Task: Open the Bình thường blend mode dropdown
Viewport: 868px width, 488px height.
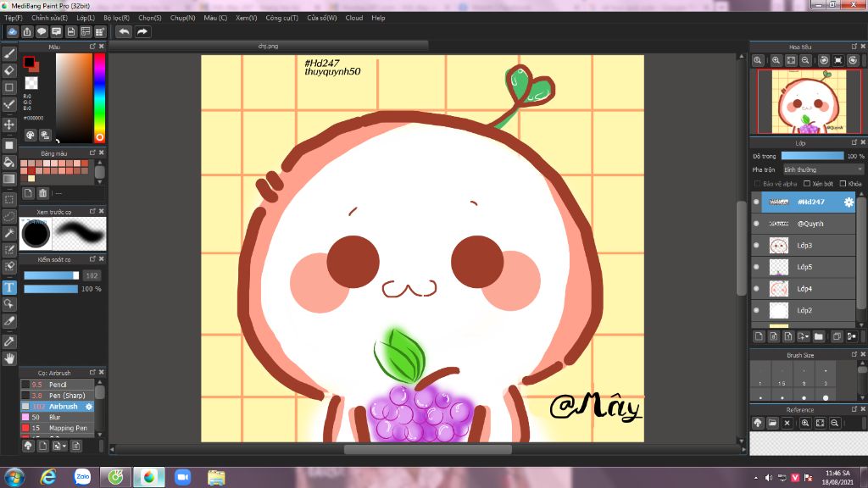Action: point(822,169)
